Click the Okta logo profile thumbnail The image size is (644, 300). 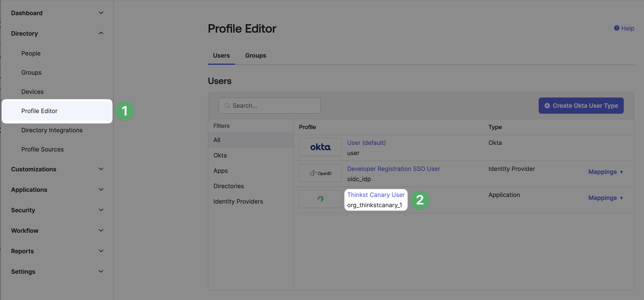(320, 147)
